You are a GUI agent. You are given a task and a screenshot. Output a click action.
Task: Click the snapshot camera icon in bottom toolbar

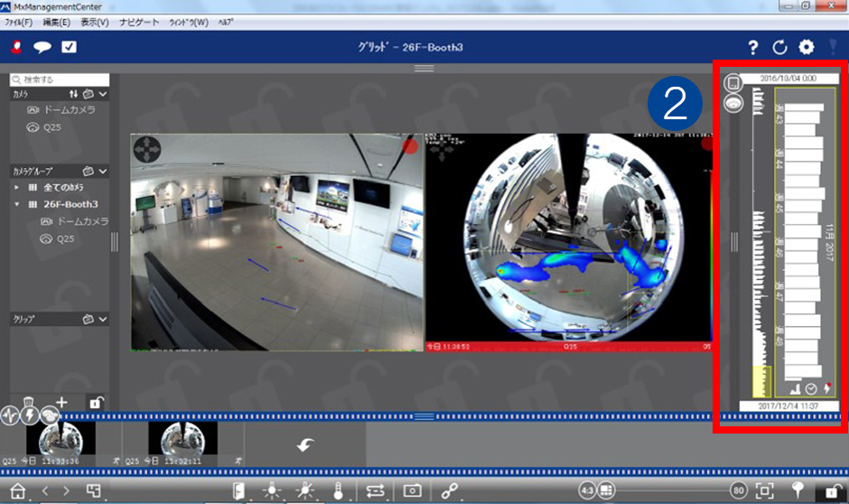click(x=413, y=490)
